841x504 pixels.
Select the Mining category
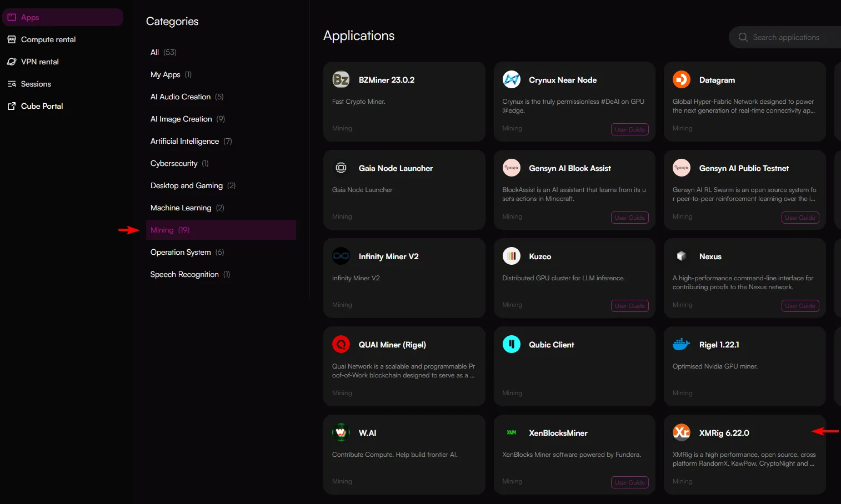click(x=221, y=230)
